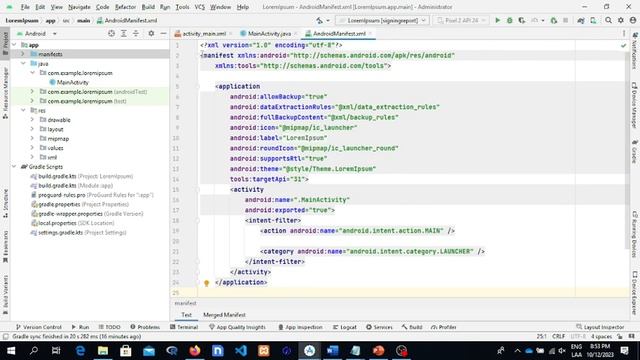Expand the mipmap folder
640x360 pixels.
(32, 138)
